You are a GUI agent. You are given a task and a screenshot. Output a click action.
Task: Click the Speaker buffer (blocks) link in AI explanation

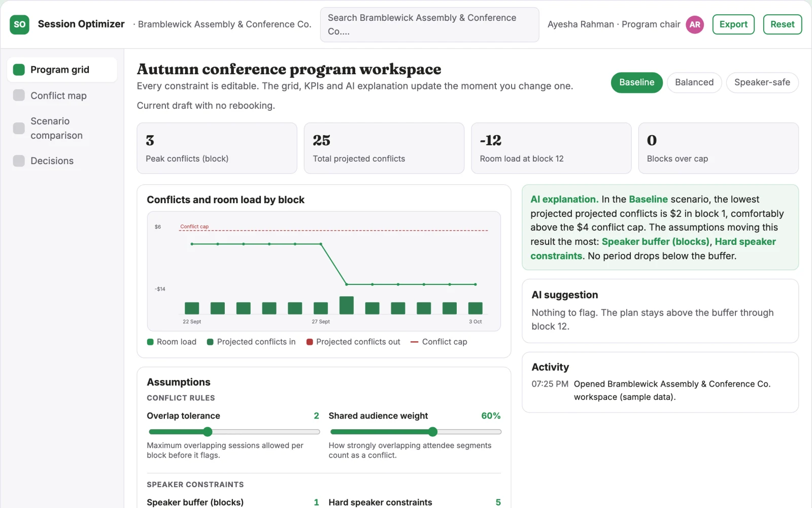pyautogui.click(x=655, y=242)
